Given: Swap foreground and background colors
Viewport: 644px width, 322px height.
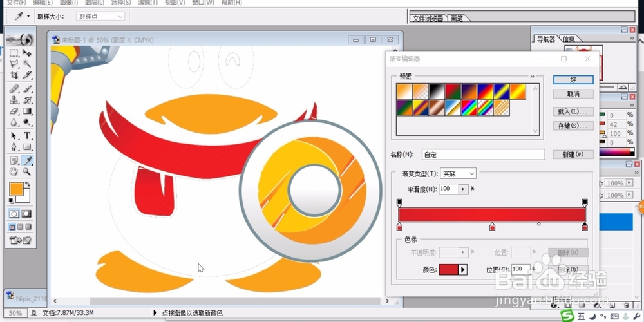Looking at the screenshot, I should tap(28, 184).
